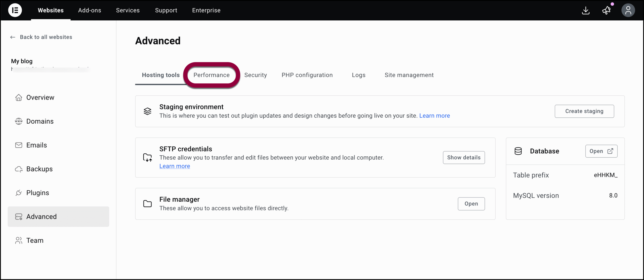Click the Backups cloud icon
Screen dimensions: 644x280
tap(19, 169)
